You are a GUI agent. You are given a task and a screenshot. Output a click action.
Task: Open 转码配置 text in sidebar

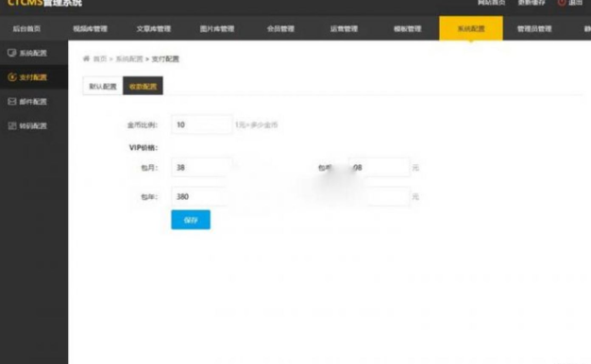(33, 125)
